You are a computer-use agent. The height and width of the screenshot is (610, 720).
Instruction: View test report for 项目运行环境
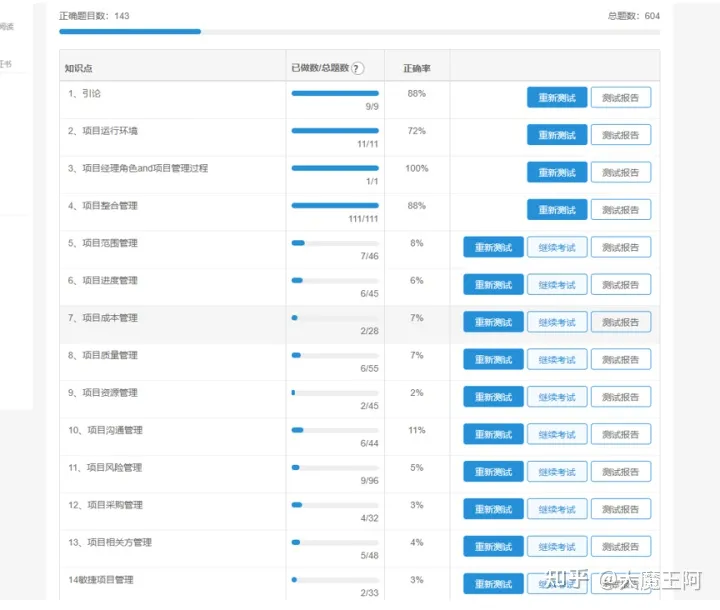(x=620, y=135)
